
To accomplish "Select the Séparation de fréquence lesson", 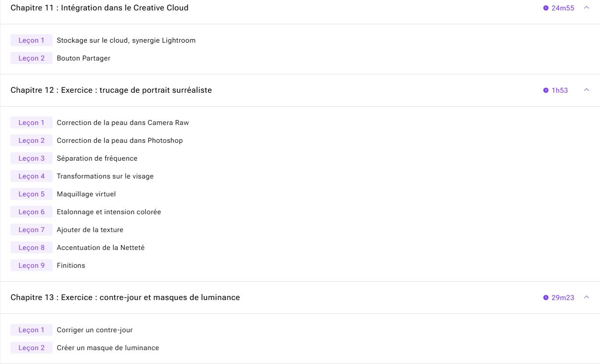I will pyautogui.click(x=97, y=158).
